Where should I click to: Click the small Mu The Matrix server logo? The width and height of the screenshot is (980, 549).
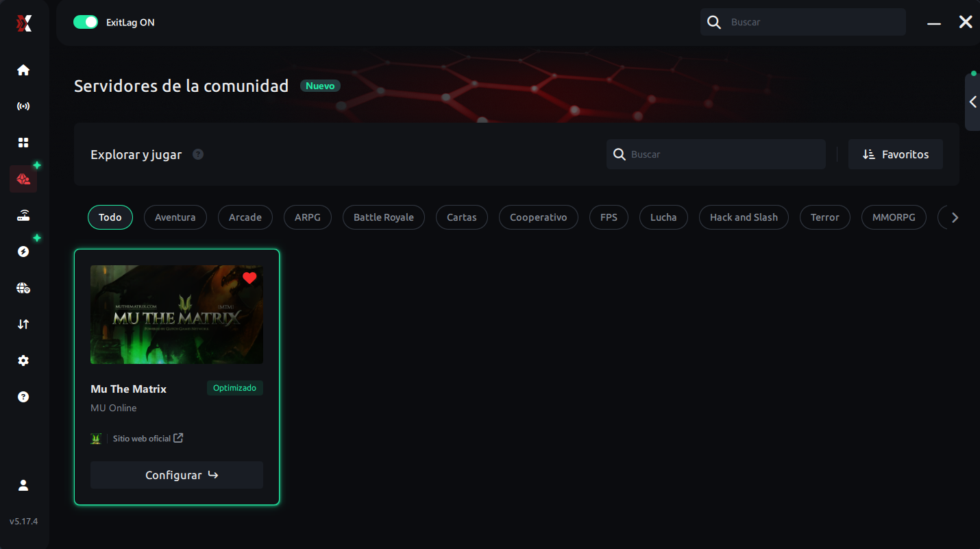pos(97,439)
